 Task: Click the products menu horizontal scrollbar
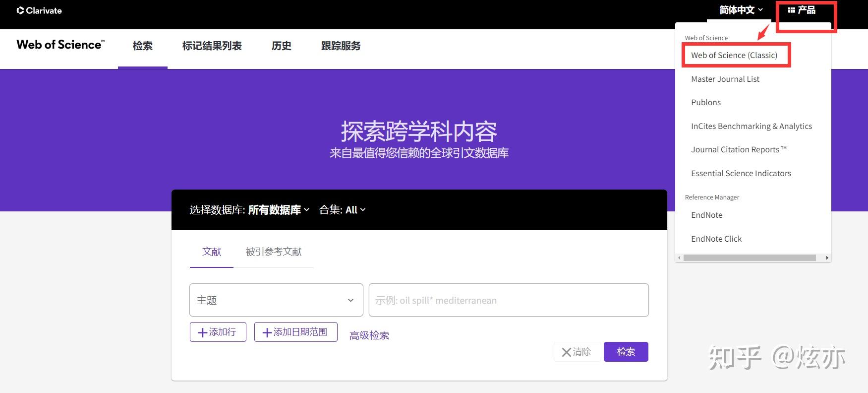(750, 258)
